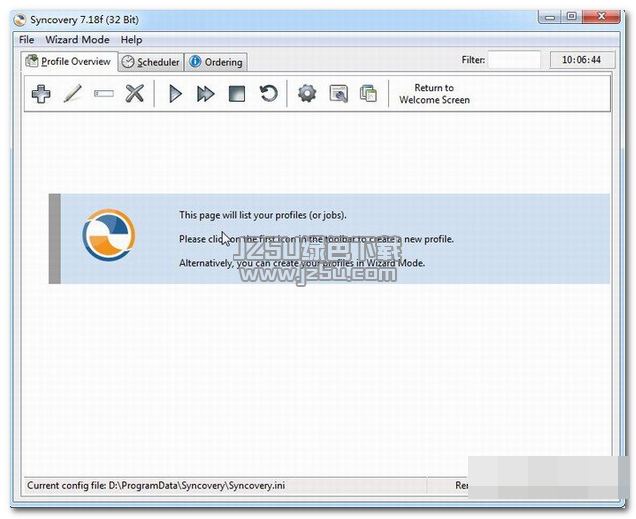The width and height of the screenshot is (636, 519).
Task: Run profile unattended with double-arrow icon
Action: tap(206, 94)
